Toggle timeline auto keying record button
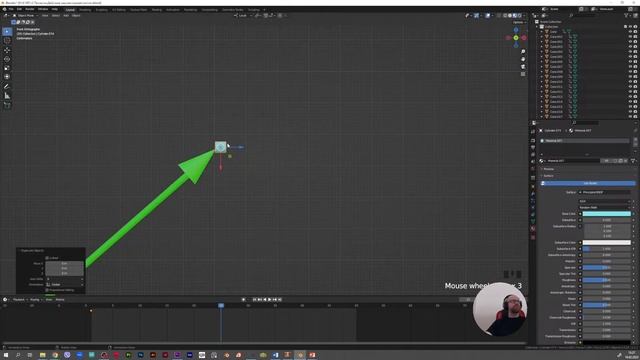640x360 pixels. tap(243, 300)
